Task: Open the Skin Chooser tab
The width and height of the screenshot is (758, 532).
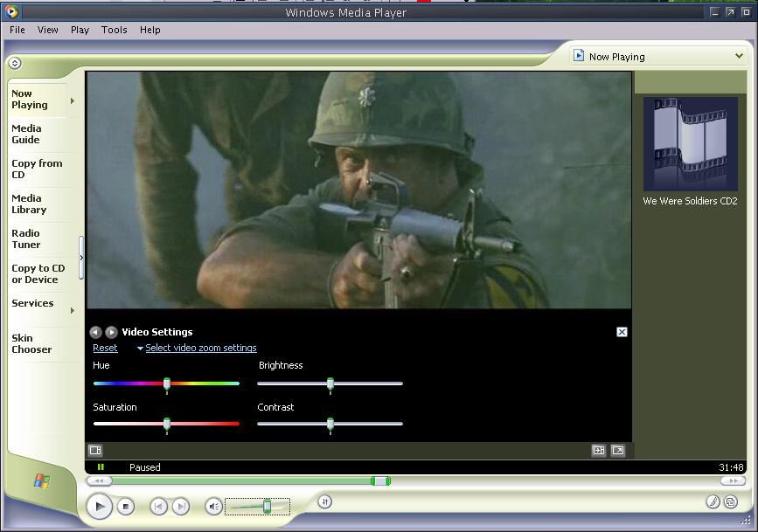Action: point(37,343)
